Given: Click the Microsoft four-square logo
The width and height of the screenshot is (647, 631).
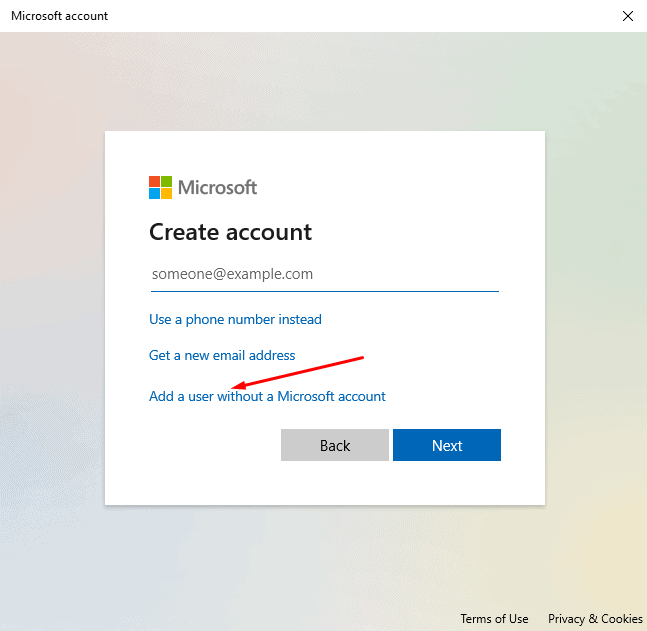Looking at the screenshot, I should click(161, 187).
